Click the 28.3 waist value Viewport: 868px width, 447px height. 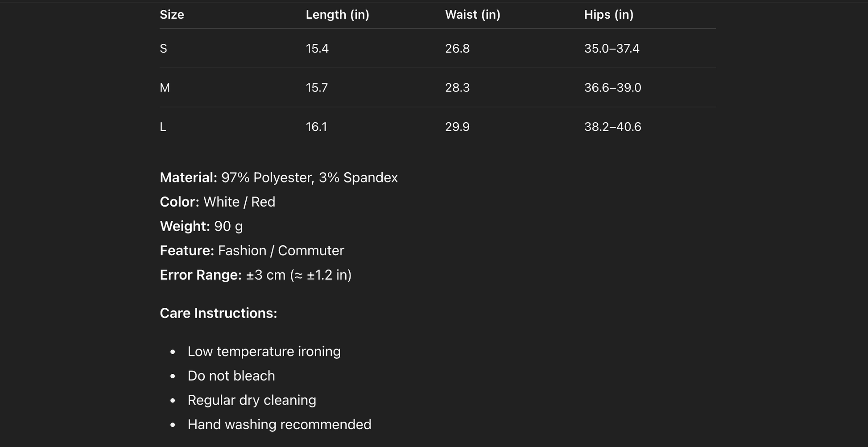click(x=457, y=88)
